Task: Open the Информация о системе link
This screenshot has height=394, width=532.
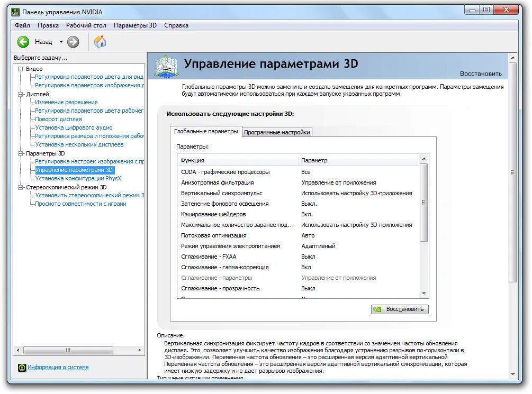Action: click(58, 367)
